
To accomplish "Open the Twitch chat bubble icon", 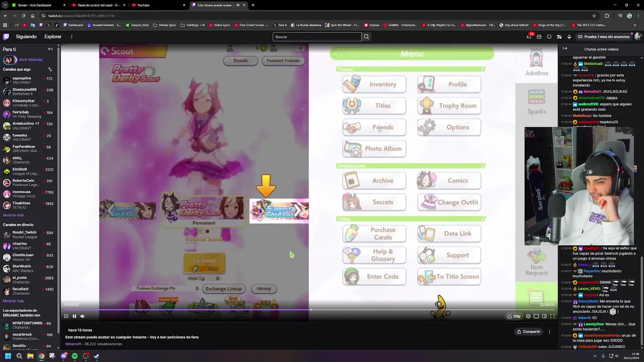I will tap(549, 37).
